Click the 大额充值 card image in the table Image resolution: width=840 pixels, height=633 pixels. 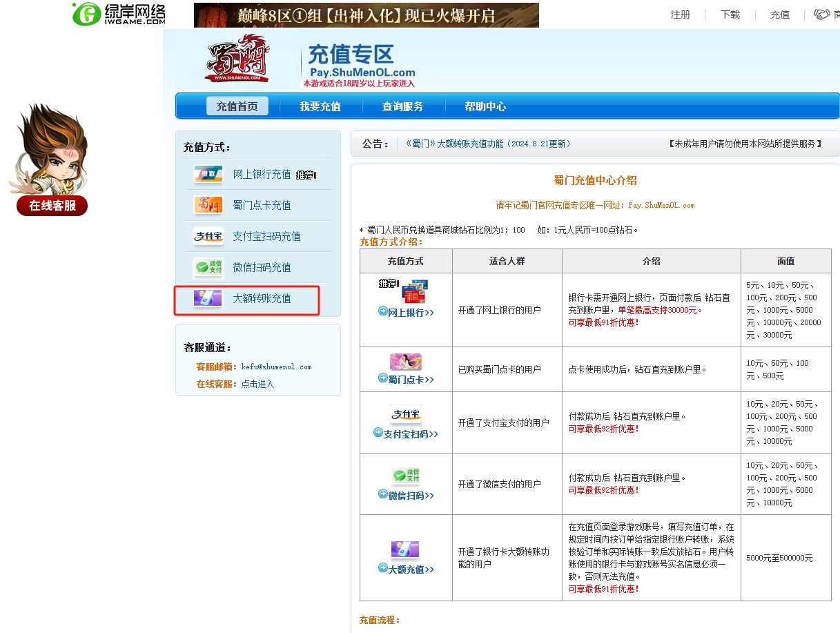[406, 549]
